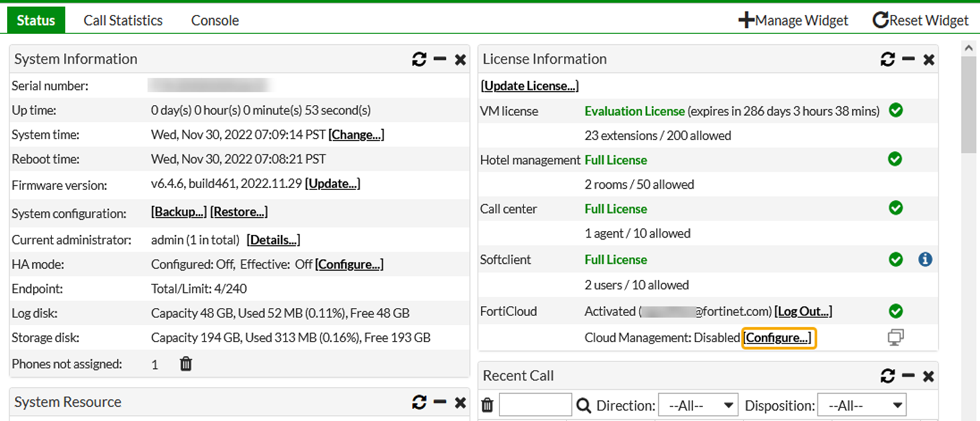This screenshot has height=421, width=980.
Task: Click the Recent Call search field
Action: (535, 405)
